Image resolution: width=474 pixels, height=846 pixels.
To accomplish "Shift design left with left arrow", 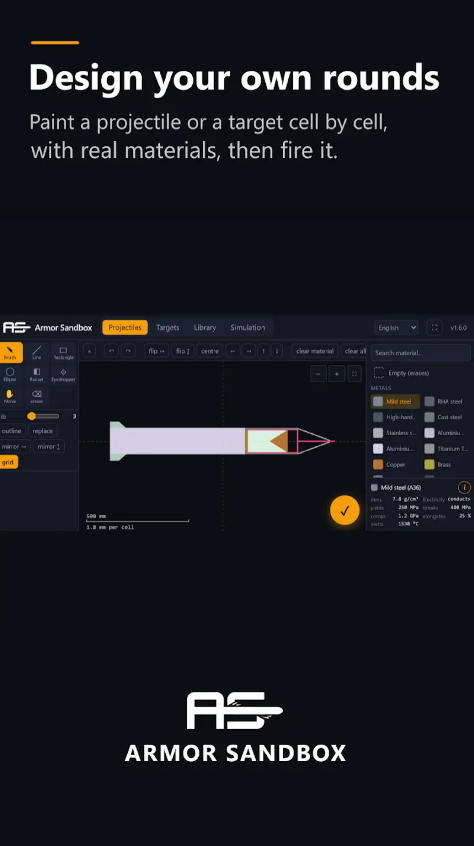I will 233,351.
